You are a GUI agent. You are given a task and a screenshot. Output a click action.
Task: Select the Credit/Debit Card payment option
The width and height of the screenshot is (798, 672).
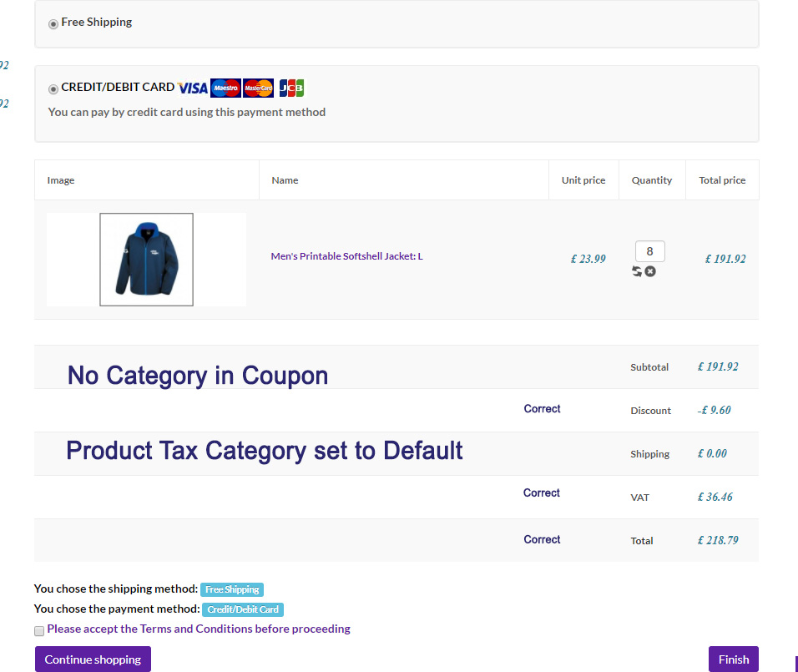tap(53, 88)
